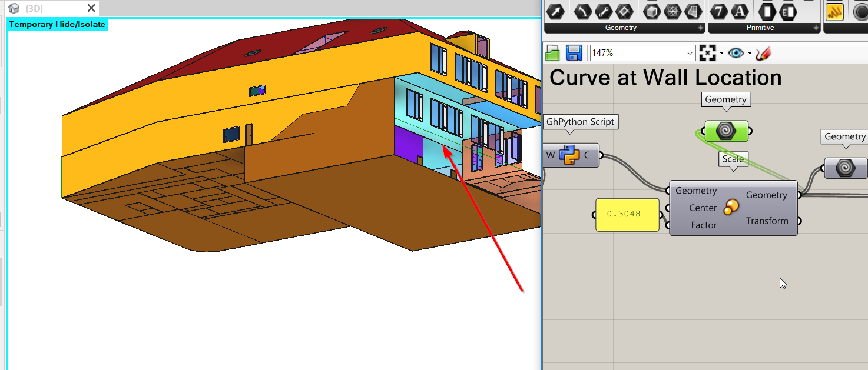Screen dimensions: 868x370
Task: Click the GhPython Script component icon
Action: tap(570, 155)
